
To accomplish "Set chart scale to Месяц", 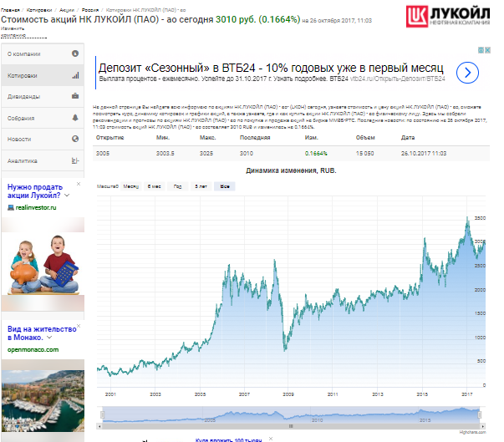I will coord(131,186).
